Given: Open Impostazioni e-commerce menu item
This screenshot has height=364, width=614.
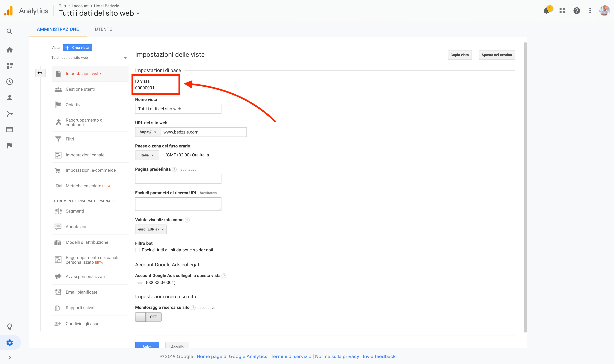Looking at the screenshot, I should (x=90, y=170).
